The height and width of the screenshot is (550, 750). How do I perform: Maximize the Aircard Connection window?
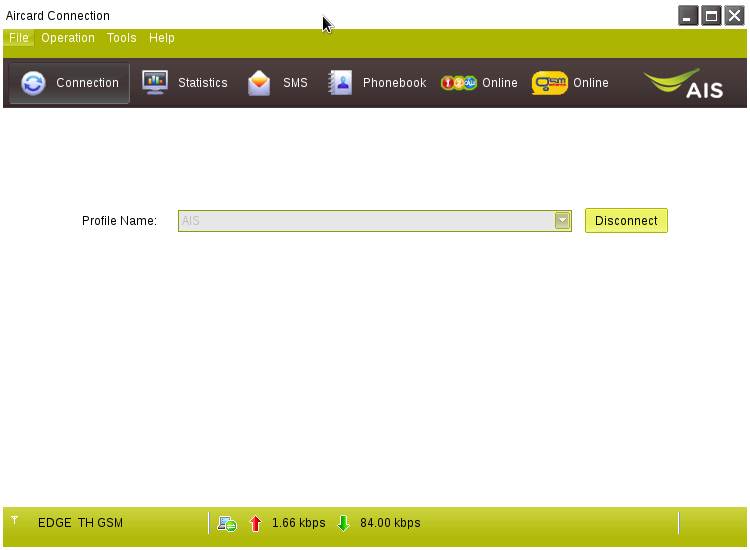[x=711, y=16]
